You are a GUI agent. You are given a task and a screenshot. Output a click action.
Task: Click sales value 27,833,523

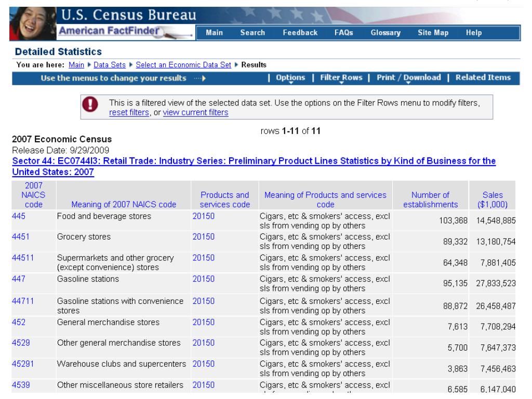(x=496, y=283)
